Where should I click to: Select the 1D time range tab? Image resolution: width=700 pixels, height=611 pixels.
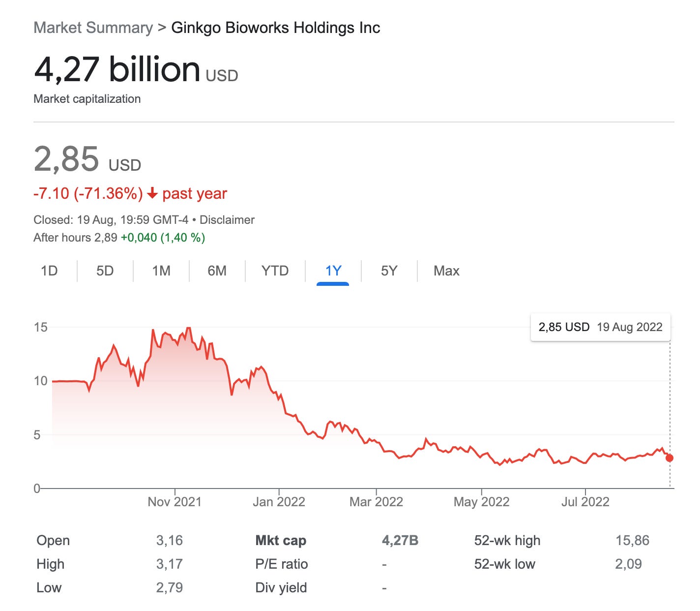[x=49, y=271]
